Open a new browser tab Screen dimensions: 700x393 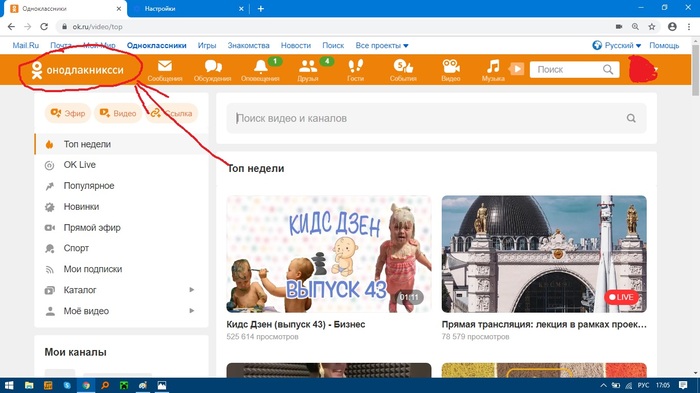(261, 8)
